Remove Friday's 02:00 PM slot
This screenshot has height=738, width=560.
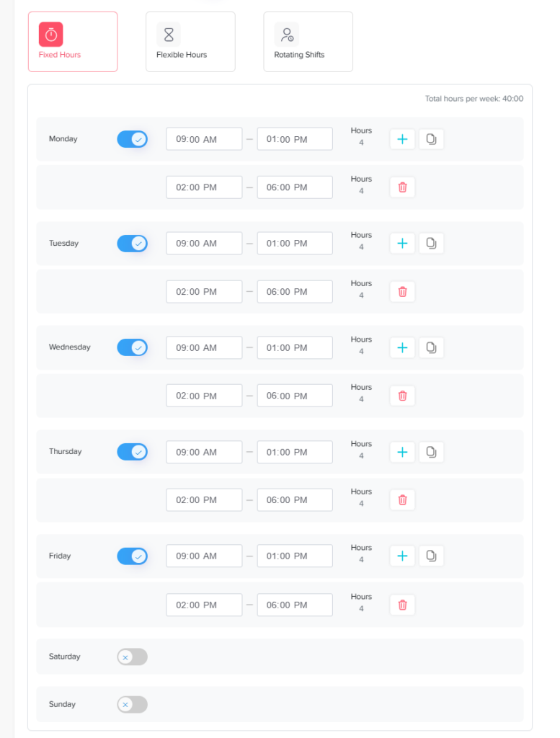click(x=402, y=605)
